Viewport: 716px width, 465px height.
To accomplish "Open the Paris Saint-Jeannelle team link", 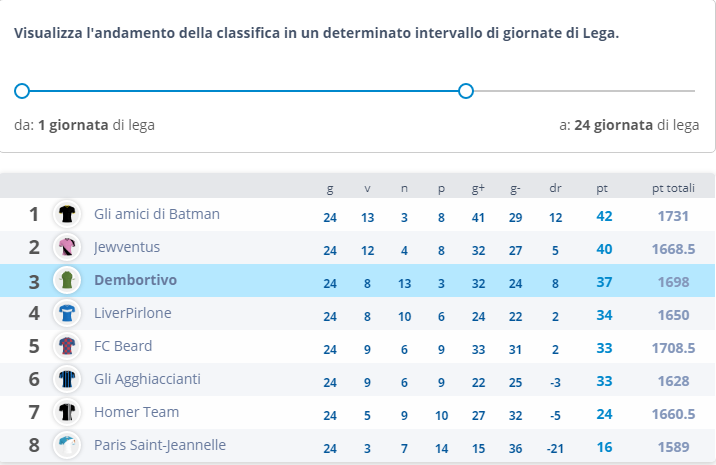I will [160, 445].
